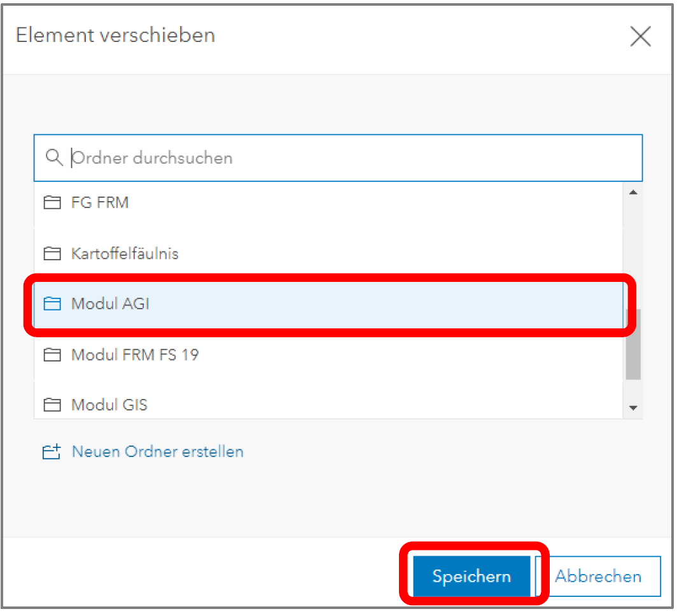Click the Modul AGI folder icon

pos(51,304)
